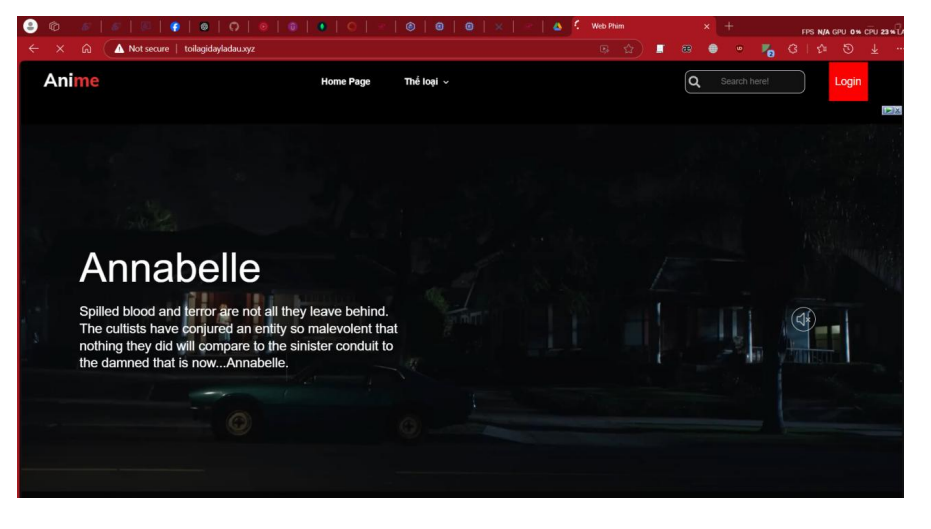Click the Anime site logo
Viewport: 931px width, 529px height.
click(x=71, y=81)
